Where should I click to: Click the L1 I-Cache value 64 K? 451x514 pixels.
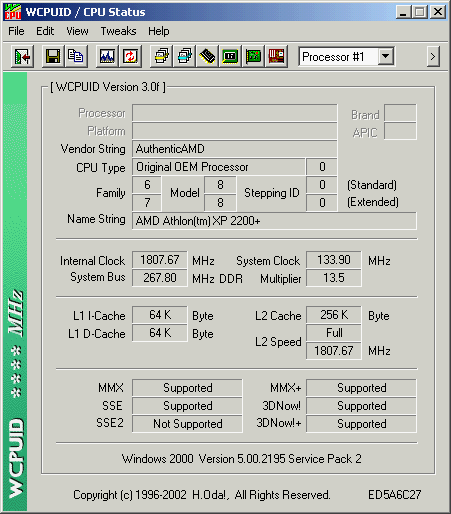point(160,315)
